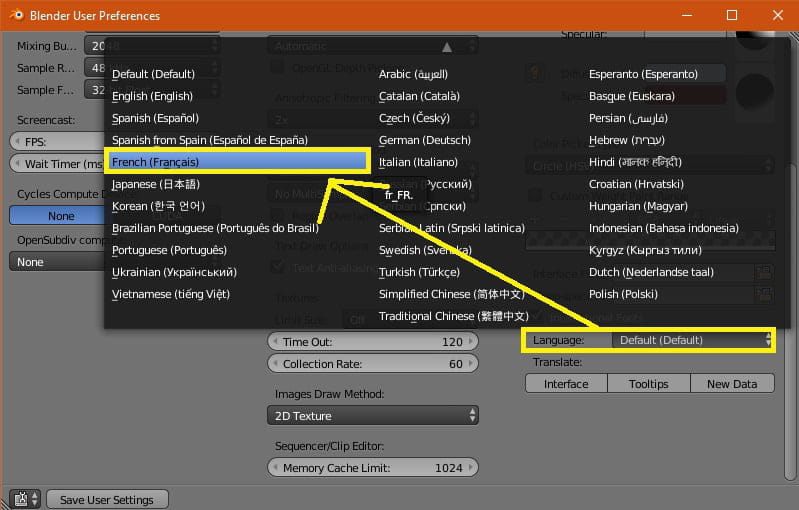Click Blender logo in title bar
Image resolution: width=799 pixels, height=510 pixels.
coord(16,15)
